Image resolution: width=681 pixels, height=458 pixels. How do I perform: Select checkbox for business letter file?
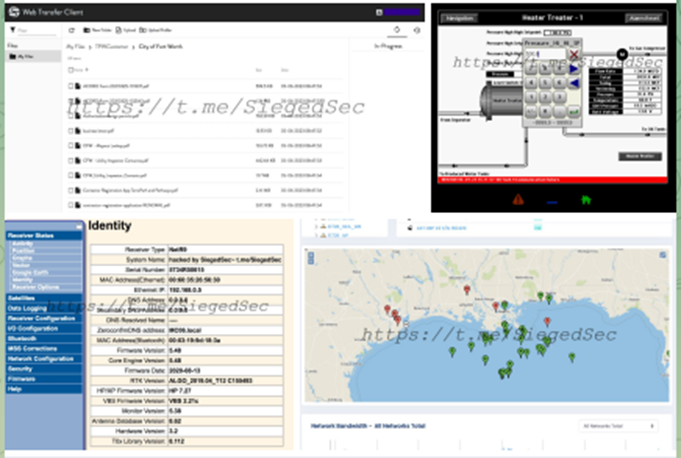[72, 130]
